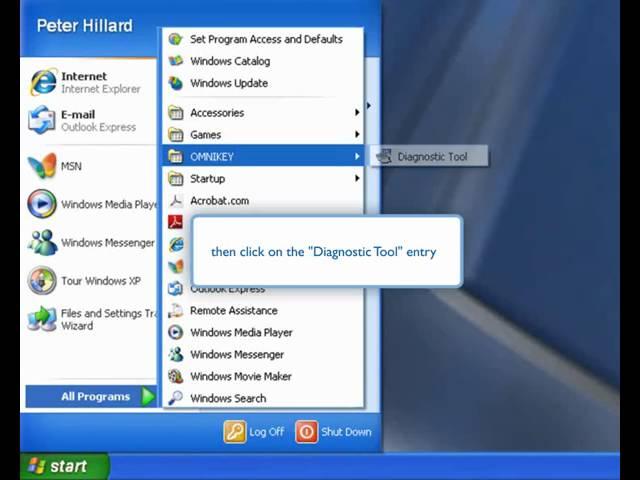Image resolution: width=640 pixels, height=480 pixels.
Task: Open Outlook Express E-mail icon
Action: tap(41, 120)
